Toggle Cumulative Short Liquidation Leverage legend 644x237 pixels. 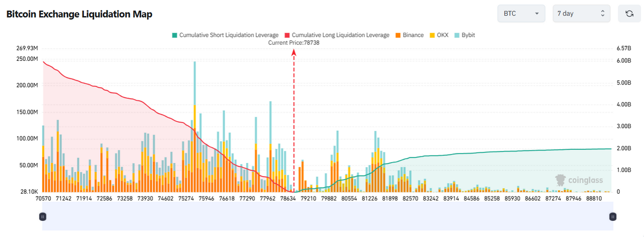pos(225,35)
